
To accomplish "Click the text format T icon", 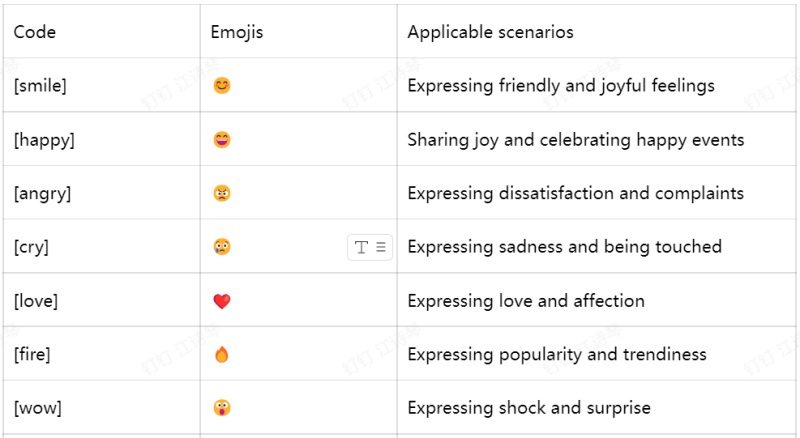I will tap(361, 247).
